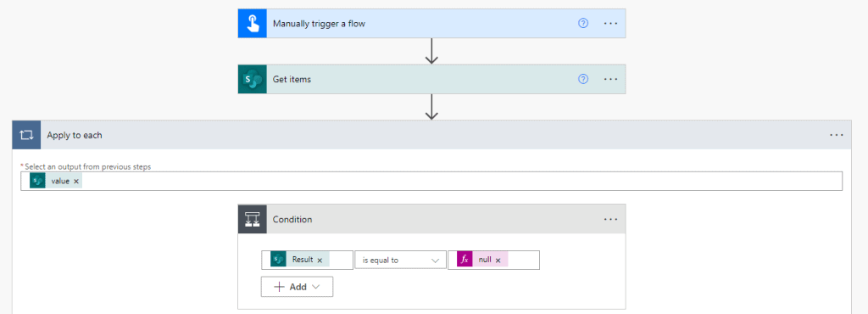Viewport: 868px width, 314px height.
Task: Remove the value token
Action: (x=75, y=181)
